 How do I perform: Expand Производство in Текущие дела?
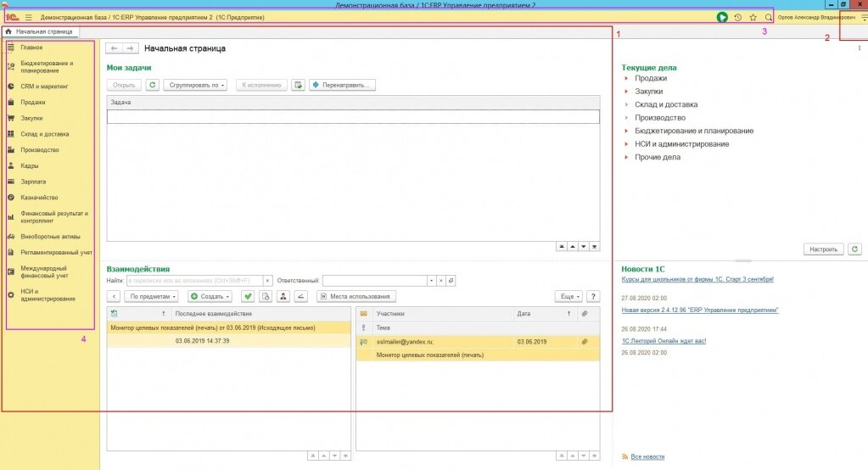tap(626, 118)
